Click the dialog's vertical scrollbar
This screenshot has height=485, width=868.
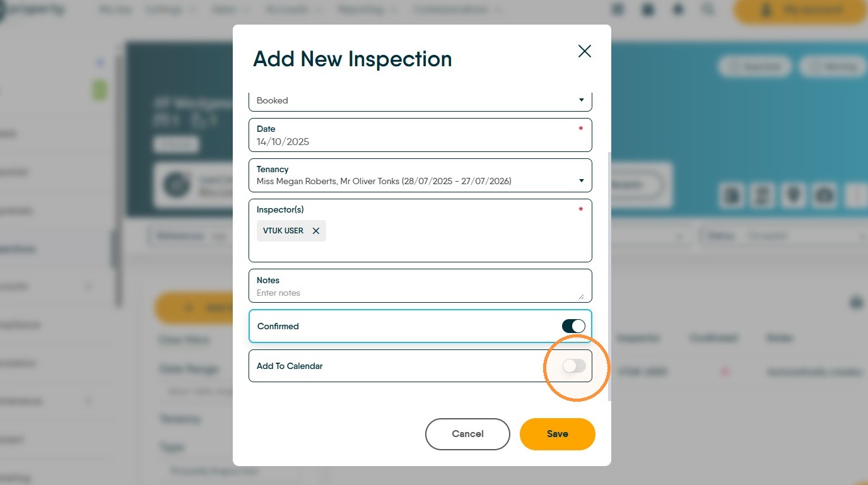tap(609, 276)
